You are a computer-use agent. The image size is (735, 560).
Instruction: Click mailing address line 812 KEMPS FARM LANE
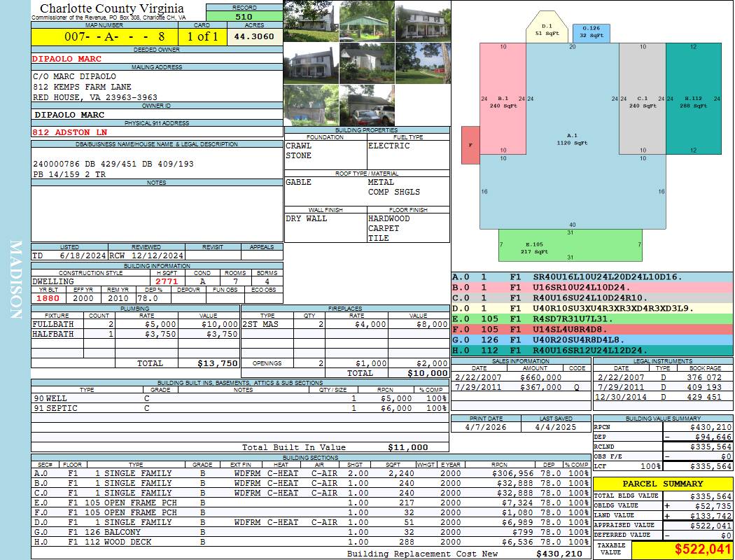coord(82,87)
